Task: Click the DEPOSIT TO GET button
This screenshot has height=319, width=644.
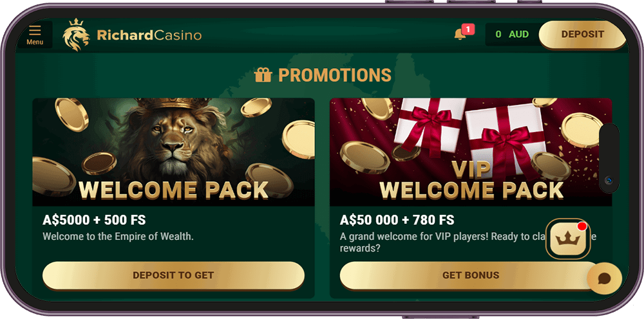Action: 173,275
